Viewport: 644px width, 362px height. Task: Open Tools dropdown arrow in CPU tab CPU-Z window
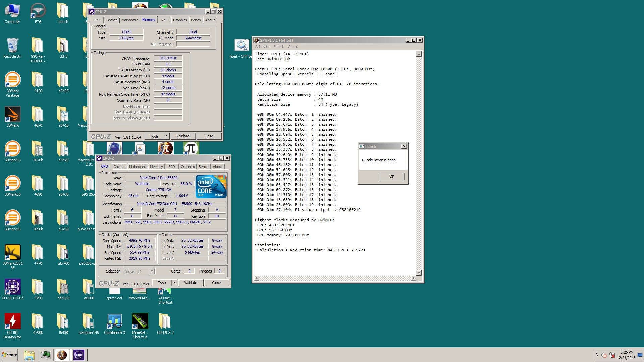point(174,283)
